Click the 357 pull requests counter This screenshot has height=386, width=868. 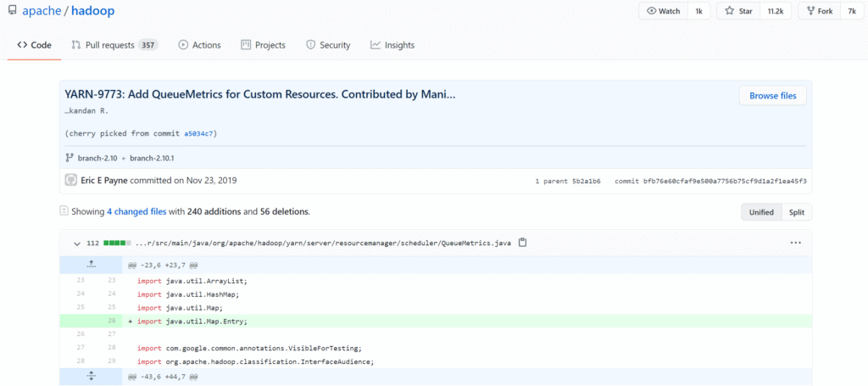pyautogui.click(x=147, y=46)
